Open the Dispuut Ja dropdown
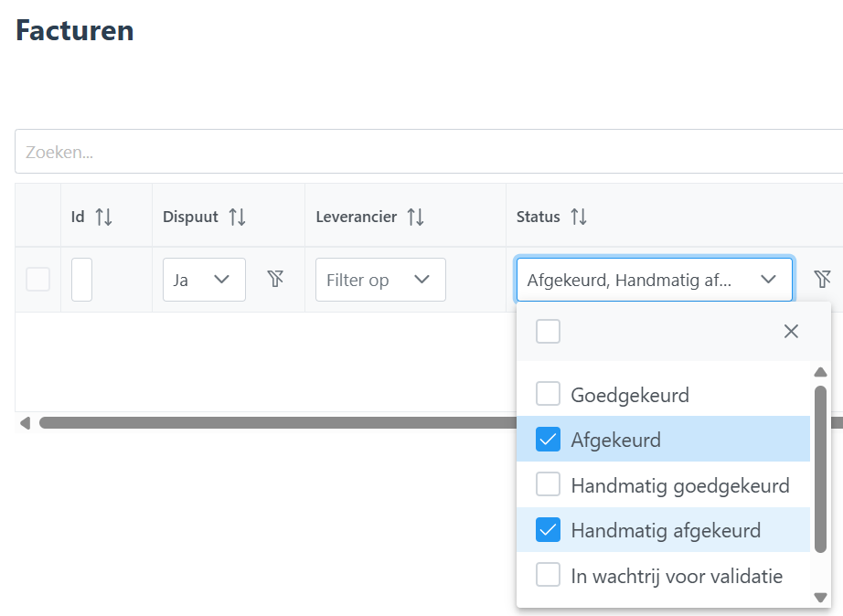The height and width of the screenshot is (616, 843). 204,280
